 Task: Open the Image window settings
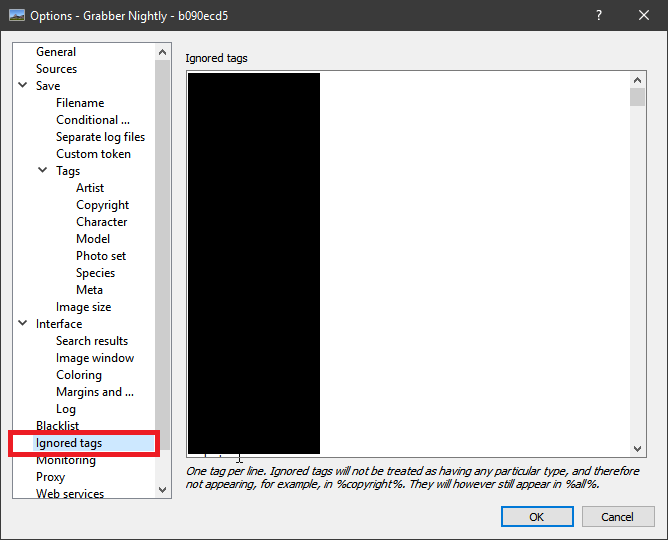95,359
